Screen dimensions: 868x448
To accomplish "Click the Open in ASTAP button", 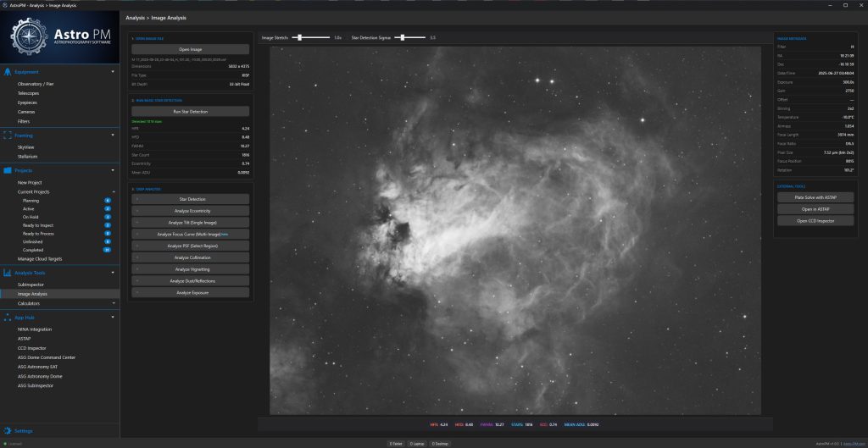I will point(815,209).
